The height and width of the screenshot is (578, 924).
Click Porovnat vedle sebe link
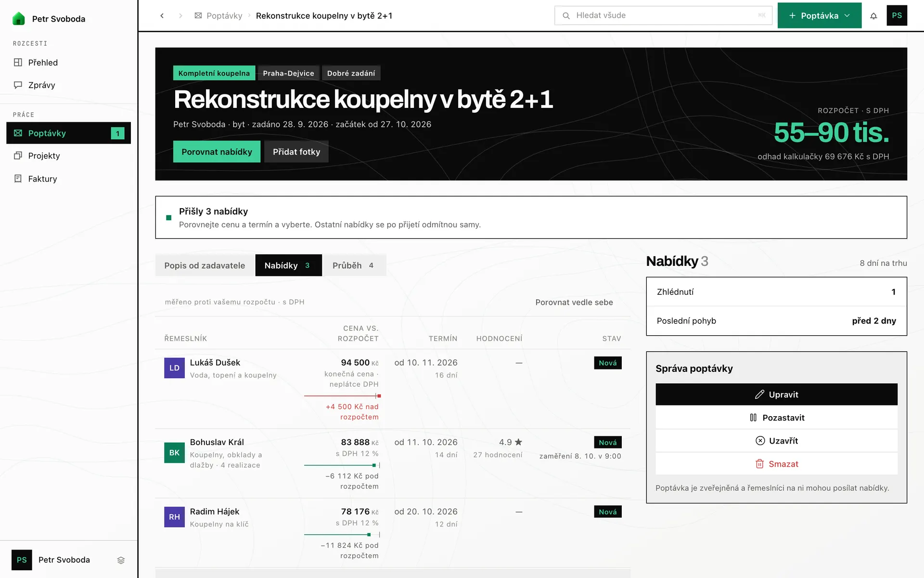pyautogui.click(x=574, y=302)
